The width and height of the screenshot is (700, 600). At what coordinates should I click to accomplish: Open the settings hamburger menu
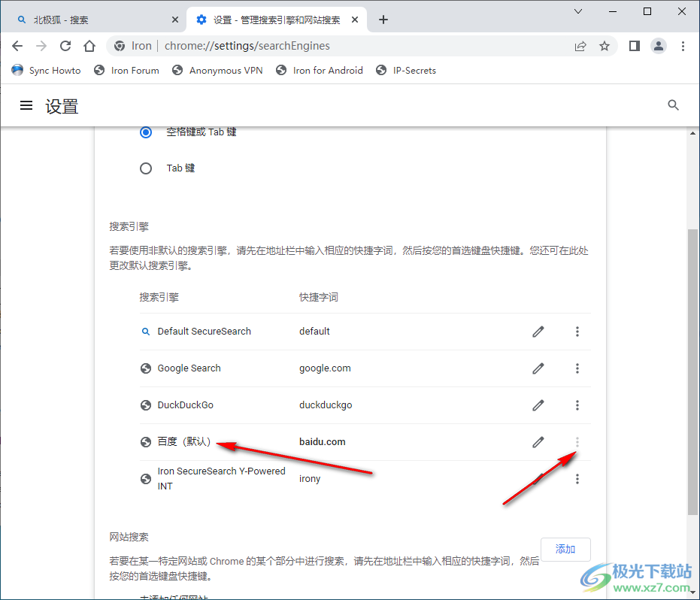click(26, 105)
